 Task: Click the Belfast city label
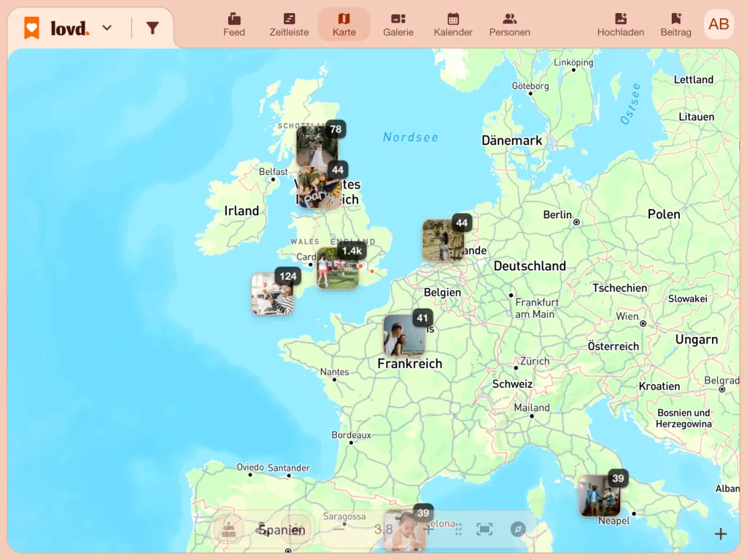coord(274,171)
